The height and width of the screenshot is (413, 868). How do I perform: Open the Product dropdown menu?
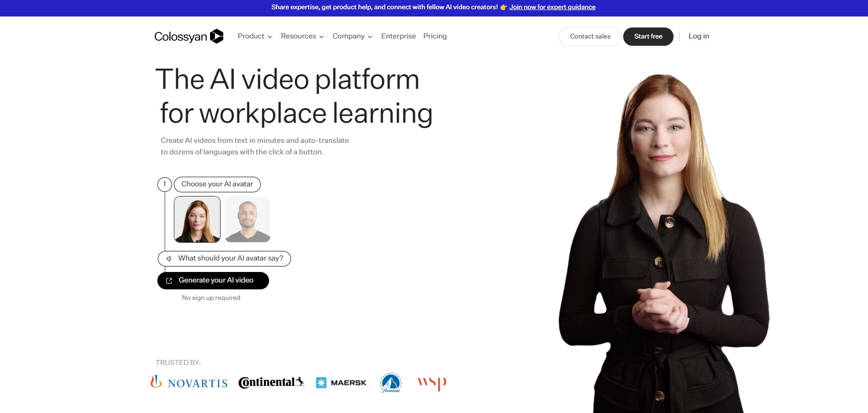[x=255, y=36]
